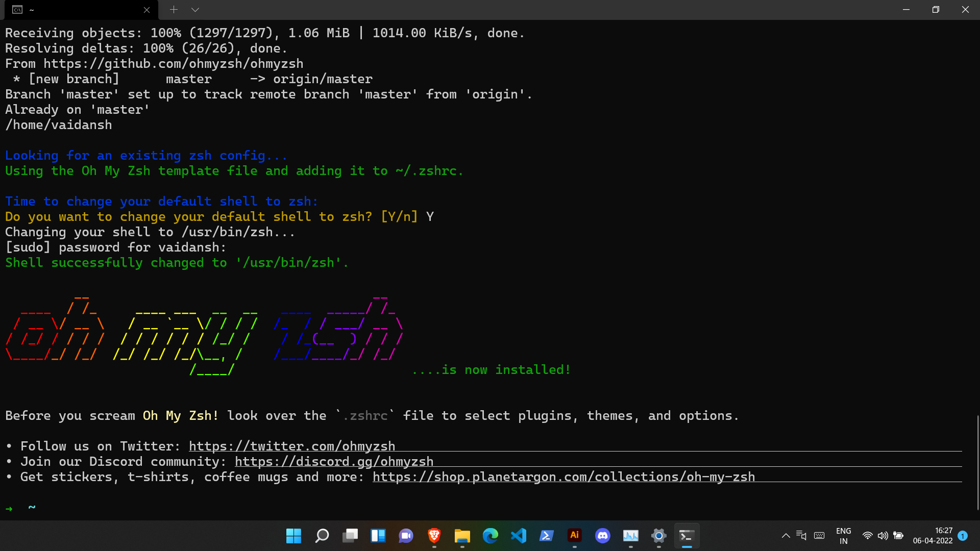Launch Brave browser from the taskbar
980x551 pixels.
pyautogui.click(x=434, y=536)
